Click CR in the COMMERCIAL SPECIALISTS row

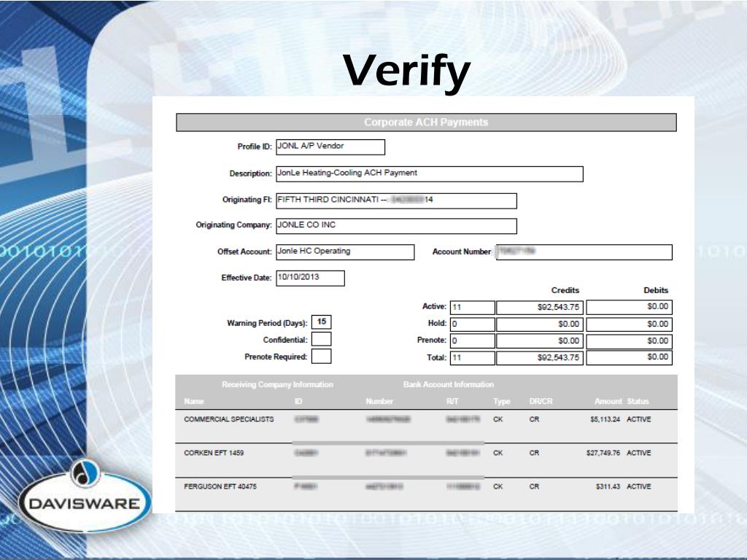(x=534, y=419)
